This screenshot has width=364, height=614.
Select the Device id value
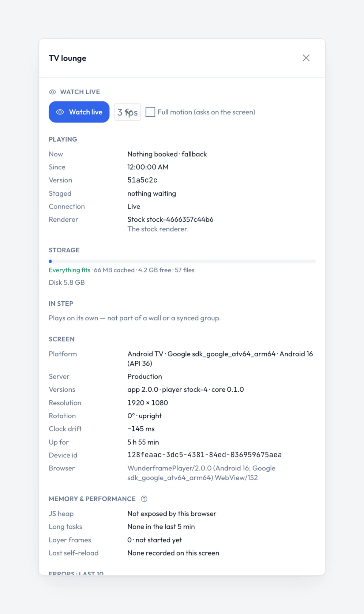205,455
